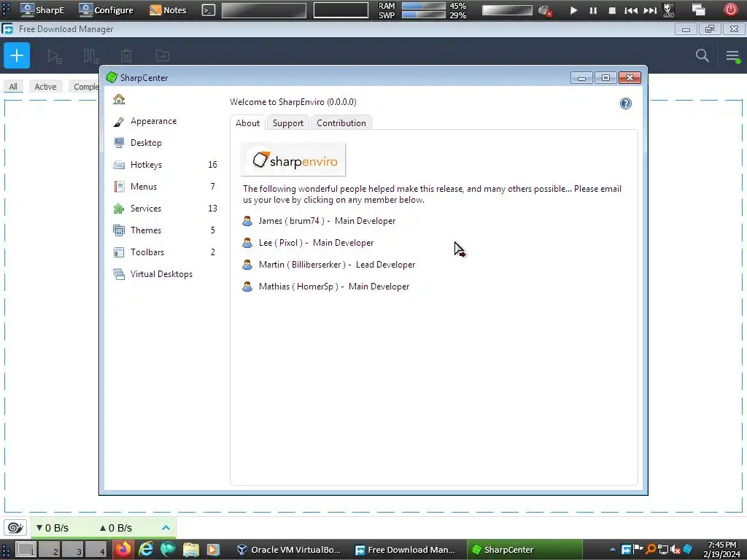Switch to virtual desktop 4
747x560 pixels.
(96, 550)
